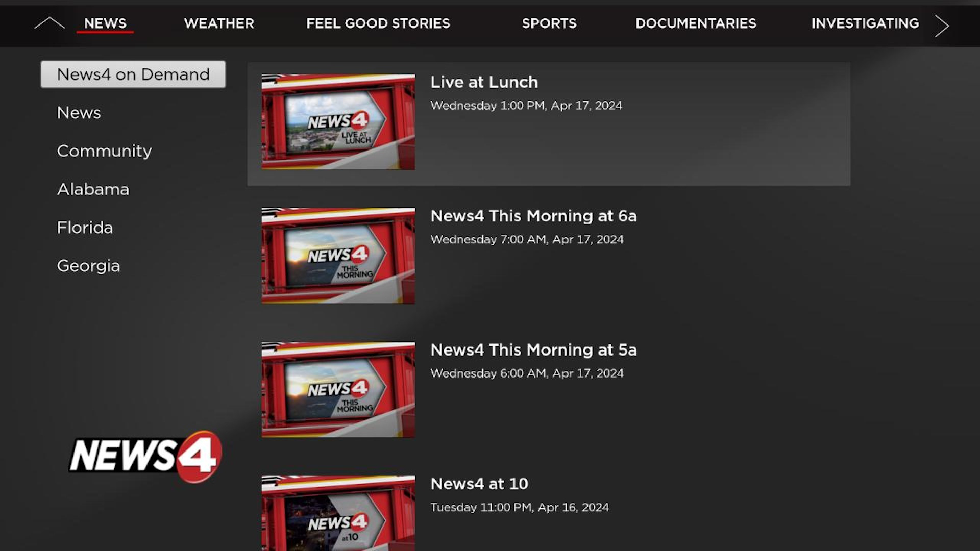Open the News sidebar category
This screenshot has height=551, width=980.
click(x=79, y=113)
